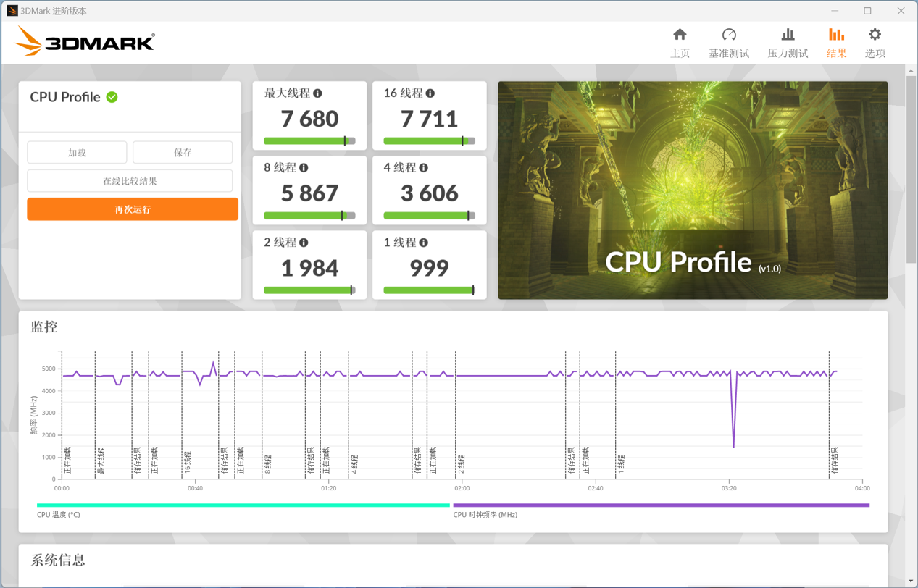918x588 pixels.
Task: Click info icon next to 8 线程
Action: click(304, 168)
